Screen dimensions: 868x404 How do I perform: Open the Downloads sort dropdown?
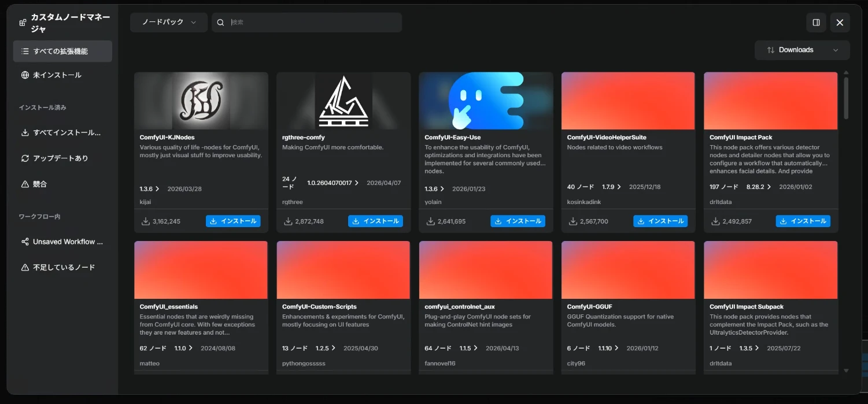tap(802, 50)
